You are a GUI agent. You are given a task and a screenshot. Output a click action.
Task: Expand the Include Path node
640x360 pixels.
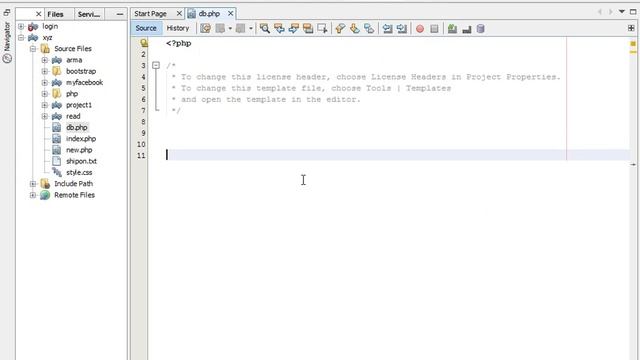pos(33,184)
